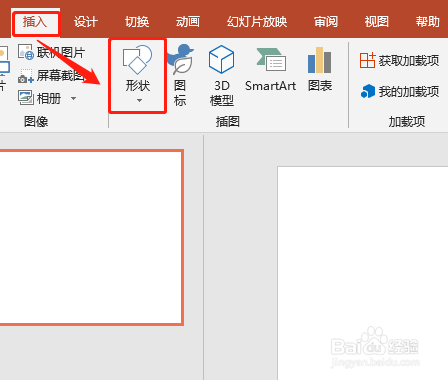Insert an icon via 图标 button
448x380 pixels.
(x=180, y=75)
